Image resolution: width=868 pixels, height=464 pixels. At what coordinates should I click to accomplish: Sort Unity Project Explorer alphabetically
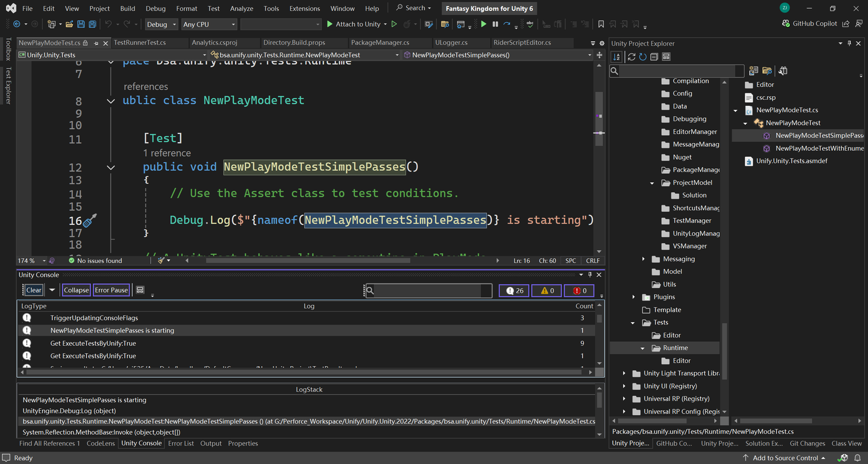[617, 57]
